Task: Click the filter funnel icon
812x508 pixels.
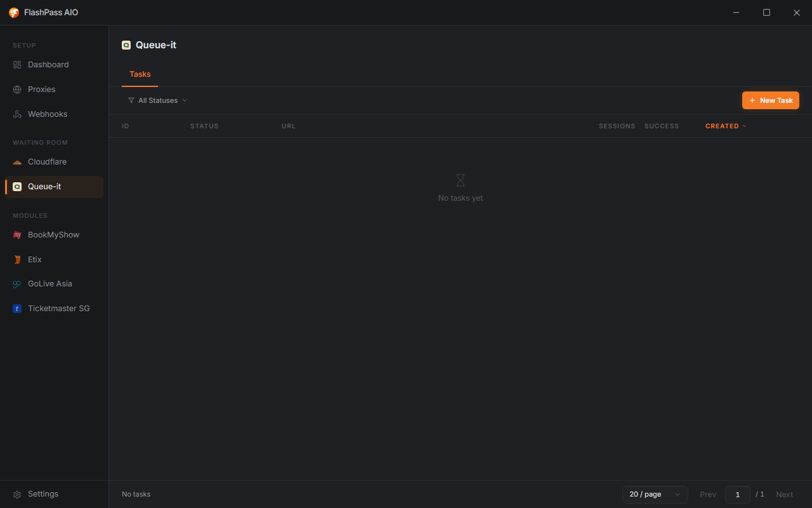Action: tap(131, 100)
